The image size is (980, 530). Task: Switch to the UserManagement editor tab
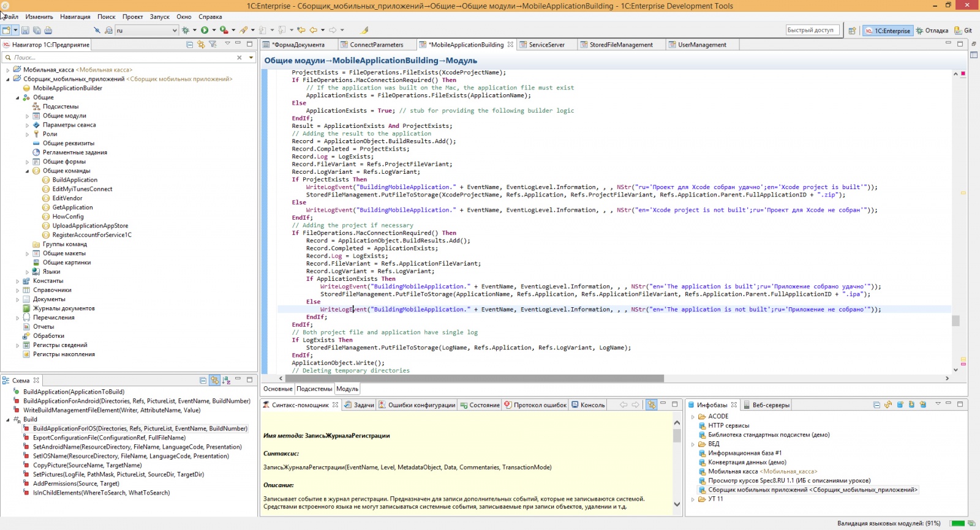pyautogui.click(x=702, y=45)
